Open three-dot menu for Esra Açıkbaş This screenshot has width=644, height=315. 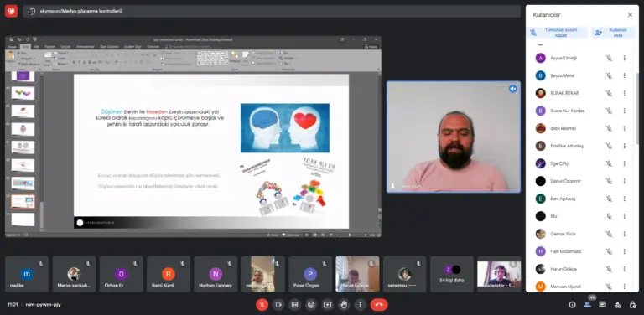point(624,199)
